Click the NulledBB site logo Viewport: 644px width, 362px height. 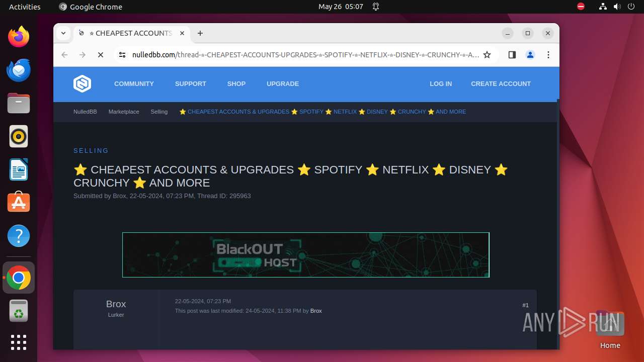[x=83, y=84]
